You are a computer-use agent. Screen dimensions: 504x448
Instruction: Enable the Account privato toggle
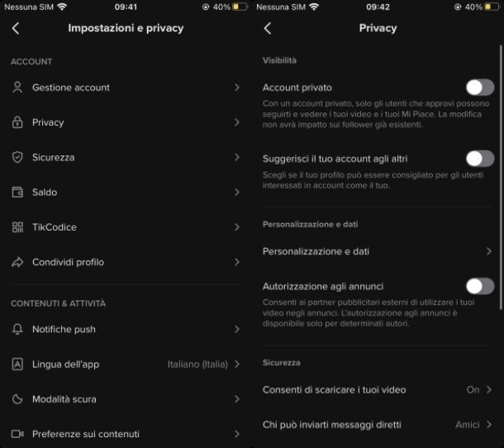(x=480, y=88)
